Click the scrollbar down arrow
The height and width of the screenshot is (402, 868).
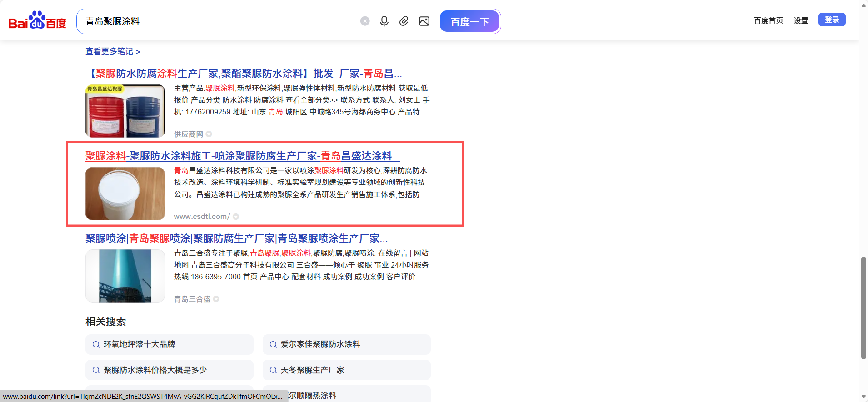click(863, 397)
